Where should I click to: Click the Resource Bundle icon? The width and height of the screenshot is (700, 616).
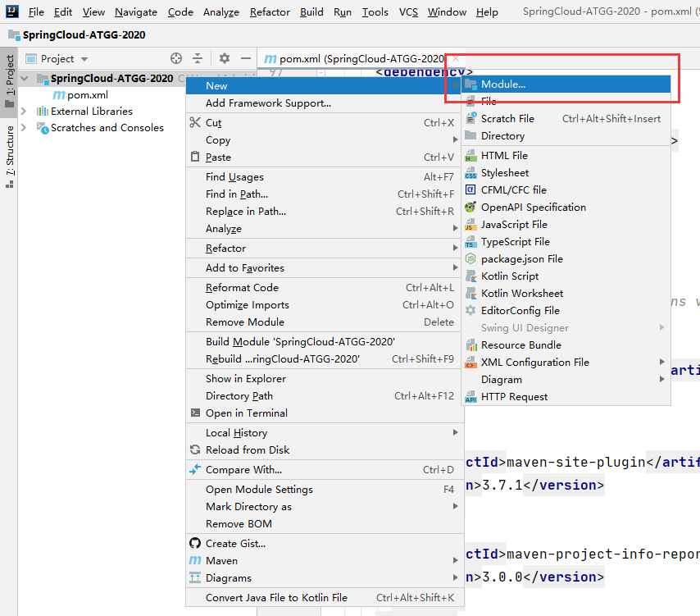[470, 345]
